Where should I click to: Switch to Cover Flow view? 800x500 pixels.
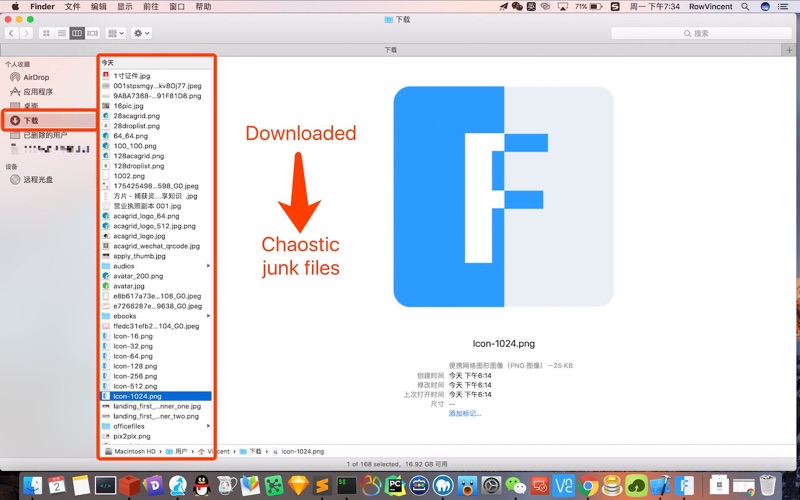[x=92, y=33]
